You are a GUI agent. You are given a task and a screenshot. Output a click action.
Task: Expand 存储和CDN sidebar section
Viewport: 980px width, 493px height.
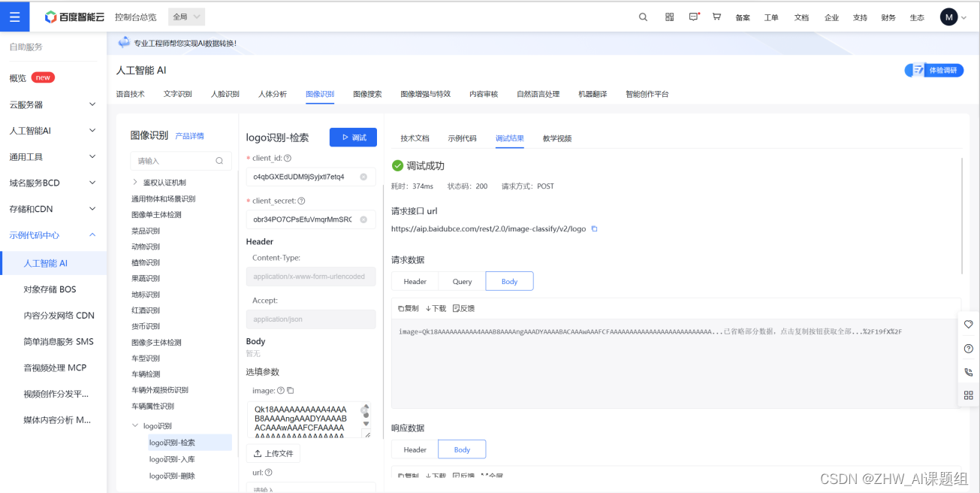pos(92,209)
